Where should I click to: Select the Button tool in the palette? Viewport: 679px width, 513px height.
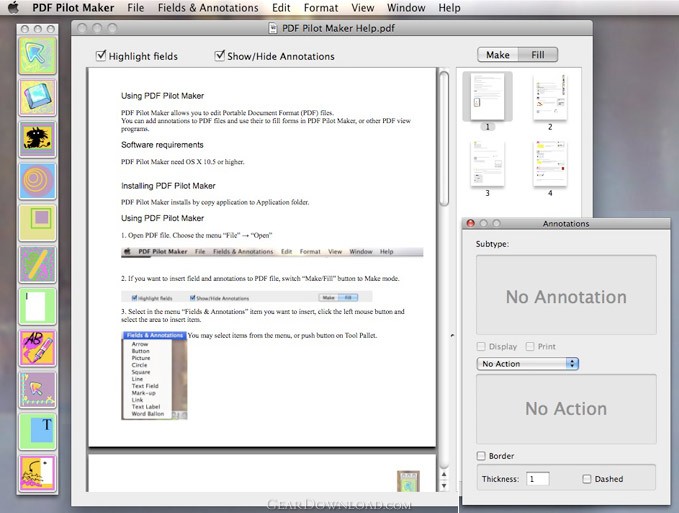pos(38,97)
